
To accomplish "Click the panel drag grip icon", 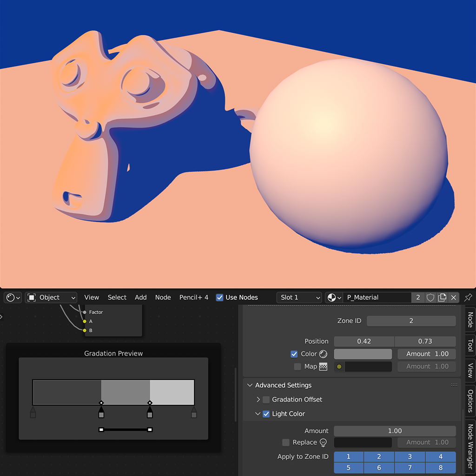I will pos(454,385).
